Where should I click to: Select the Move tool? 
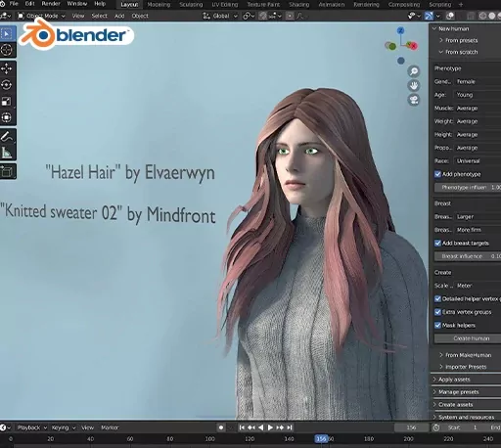(x=7, y=68)
